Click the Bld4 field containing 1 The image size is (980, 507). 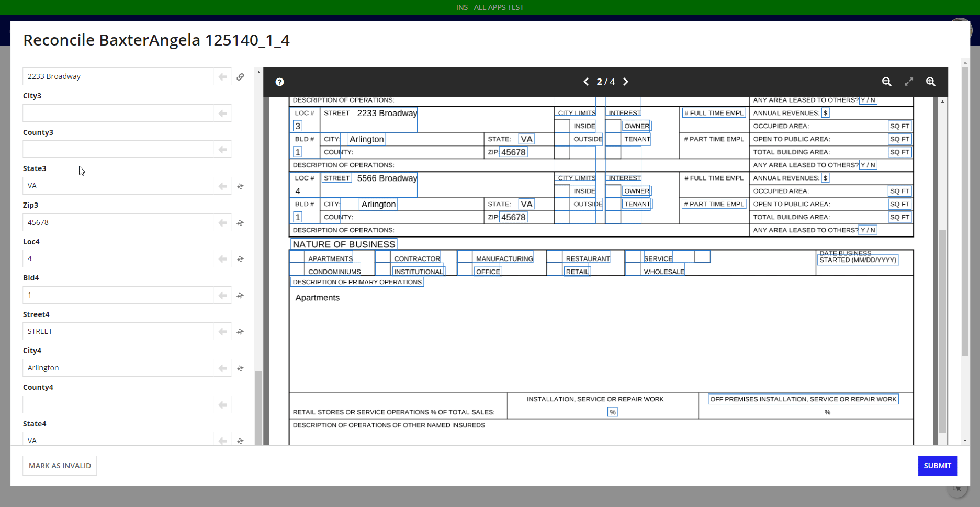(x=118, y=295)
